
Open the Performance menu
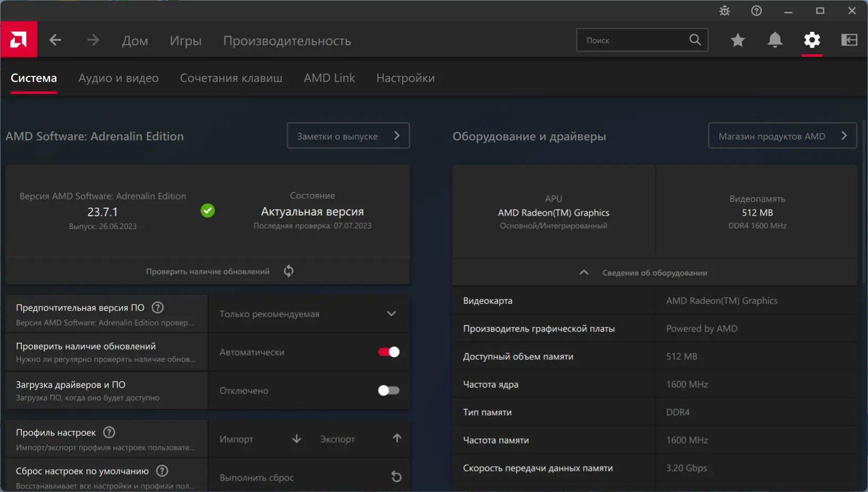tap(287, 41)
